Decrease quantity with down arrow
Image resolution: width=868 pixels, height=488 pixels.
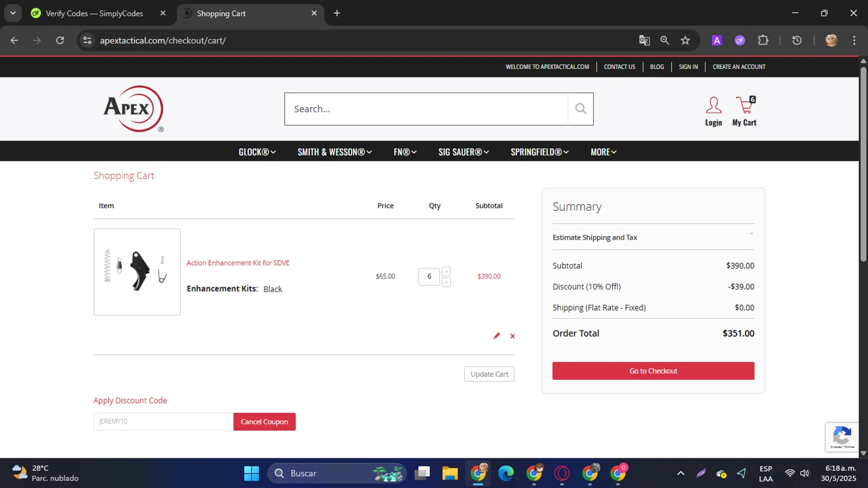(446, 282)
